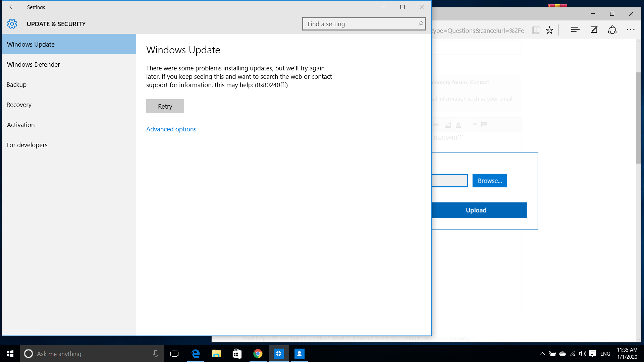Click the insert link icon in the editor
The height and width of the screenshot is (362, 644).
(436, 125)
